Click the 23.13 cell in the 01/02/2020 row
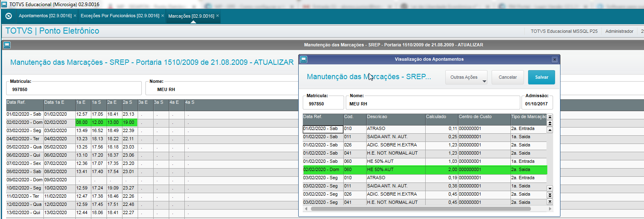Screen dimensions: 644x219 (x=129, y=114)
